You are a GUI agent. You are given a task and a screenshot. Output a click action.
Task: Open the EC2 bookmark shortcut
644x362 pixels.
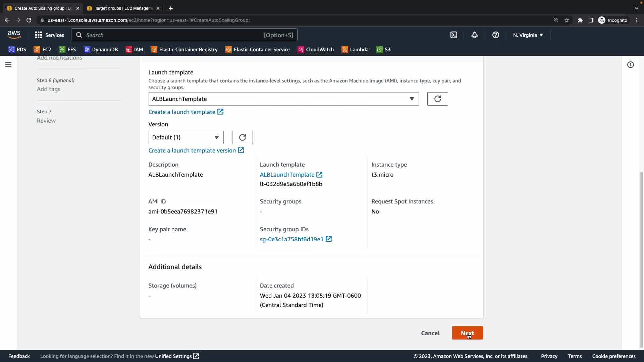[x=43, y=49]
